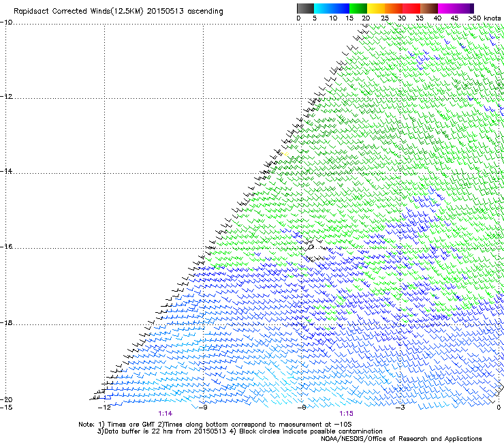
Task: Select the '-16' latitude axis label
Action: tap(6, 247)
